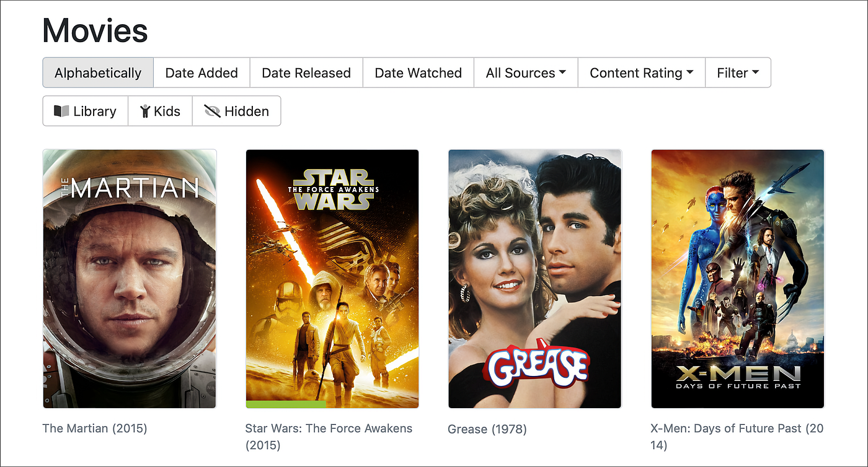The image size is (868, 467).
Task: Select The Martian movie poster
Action: tap(130, 279)
